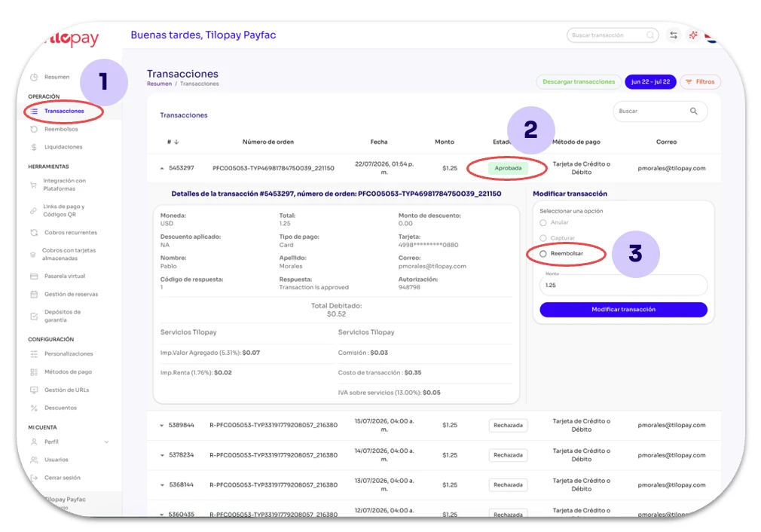Click the stored cards icon in sidebar

coord(33,255)
